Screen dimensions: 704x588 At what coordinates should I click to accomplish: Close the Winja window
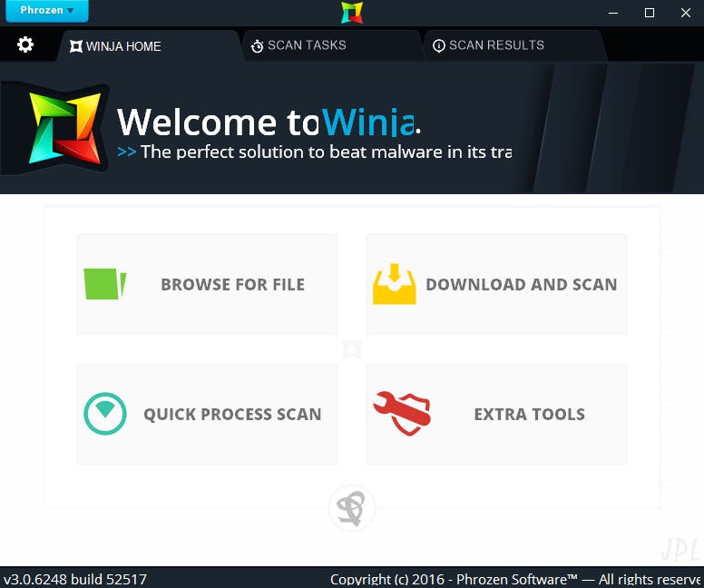coord(686,13)
